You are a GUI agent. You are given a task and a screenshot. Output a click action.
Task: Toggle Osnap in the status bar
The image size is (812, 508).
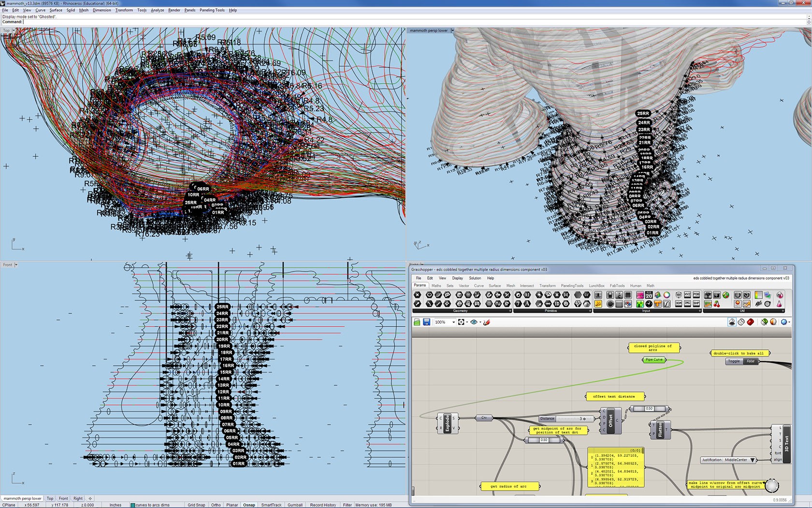[249, 505]
